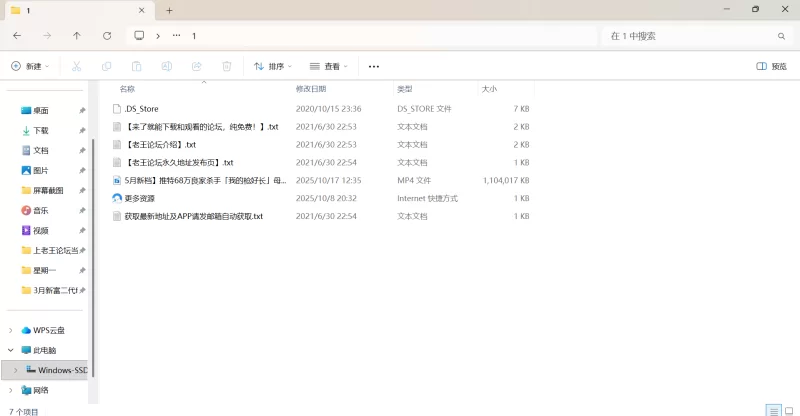The image size is (800, 416).
Task: Click the Cut icon in toolbar
Action: 76,66
